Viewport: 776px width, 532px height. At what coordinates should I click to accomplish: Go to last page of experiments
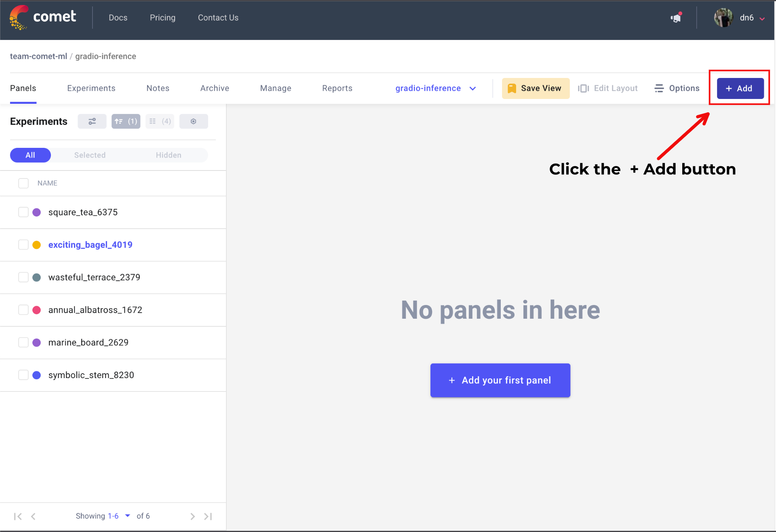[208, 516]
